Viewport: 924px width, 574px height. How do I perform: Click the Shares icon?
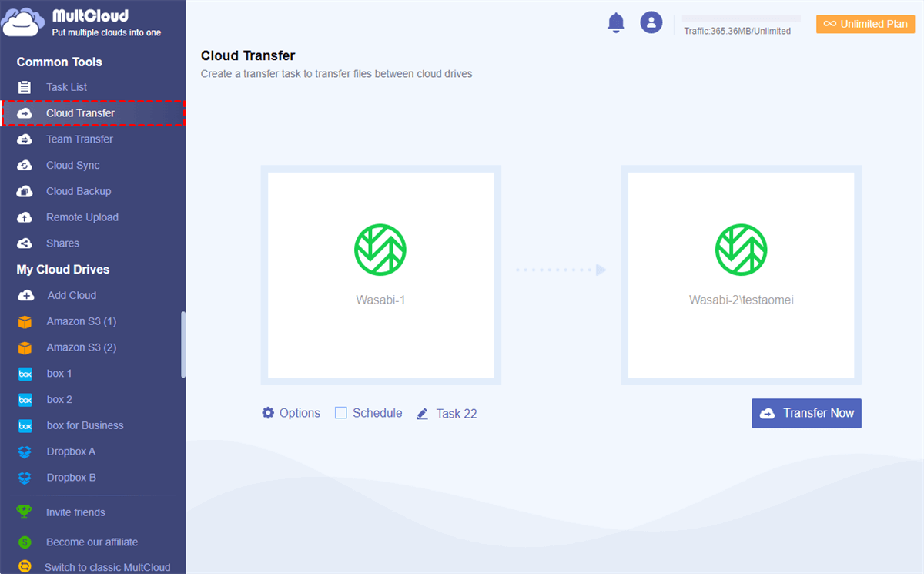pyautogui.click(x=25, y=243)
